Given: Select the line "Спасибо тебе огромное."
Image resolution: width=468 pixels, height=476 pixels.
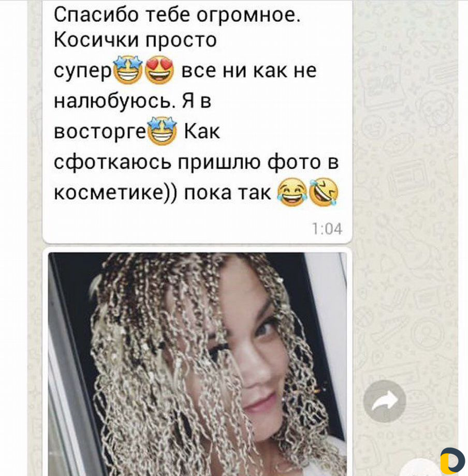Looking at the screenshot, I should (x=177, y=15).
